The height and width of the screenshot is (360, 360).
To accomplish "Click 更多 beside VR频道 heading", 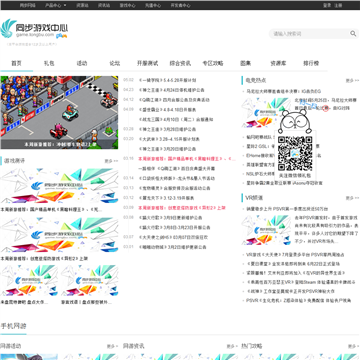I will pos(352,198).
